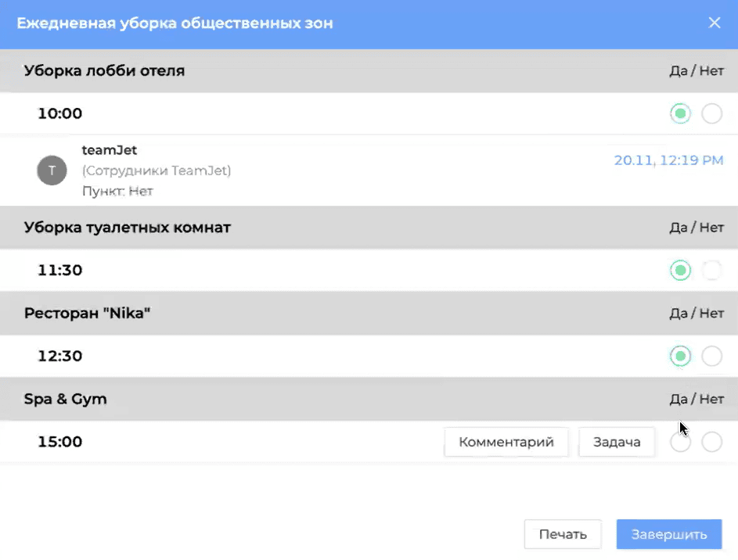The image size is (738, 560).
Task: Select "Нет" for the 10:00 lobby cleaning
Action: pyautogui.click(x=711, y=114)
